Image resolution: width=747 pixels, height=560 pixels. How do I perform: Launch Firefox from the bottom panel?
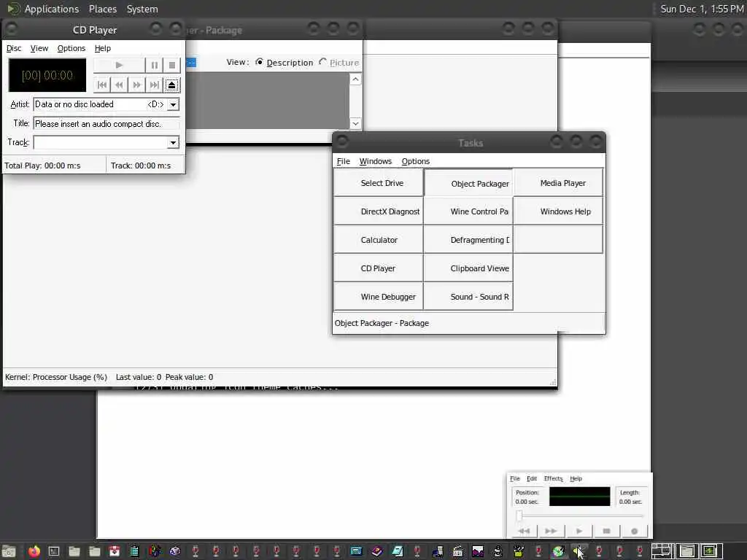[x=34, y=551]
